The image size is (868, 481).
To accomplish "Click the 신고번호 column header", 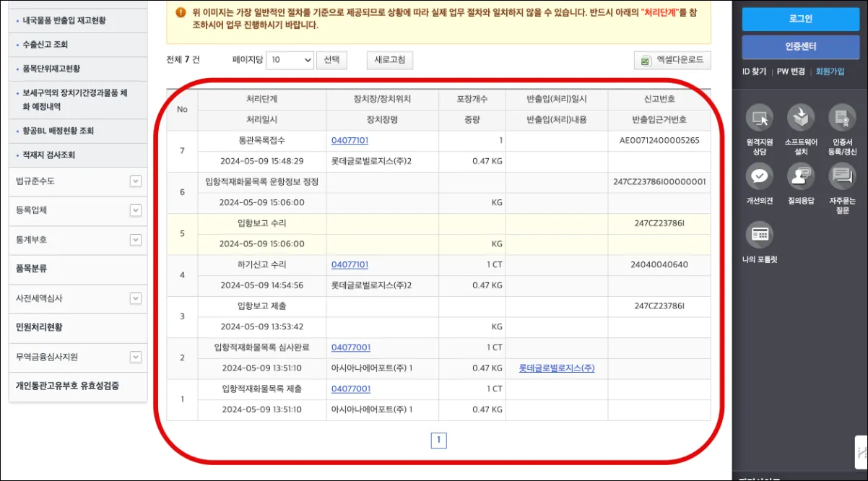I will [659, 99].
